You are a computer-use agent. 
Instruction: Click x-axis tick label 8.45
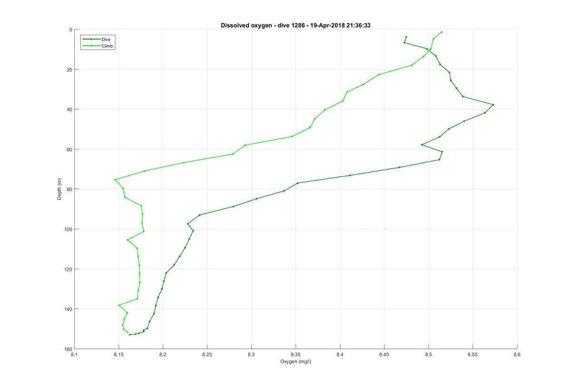(x=384, y=354)
